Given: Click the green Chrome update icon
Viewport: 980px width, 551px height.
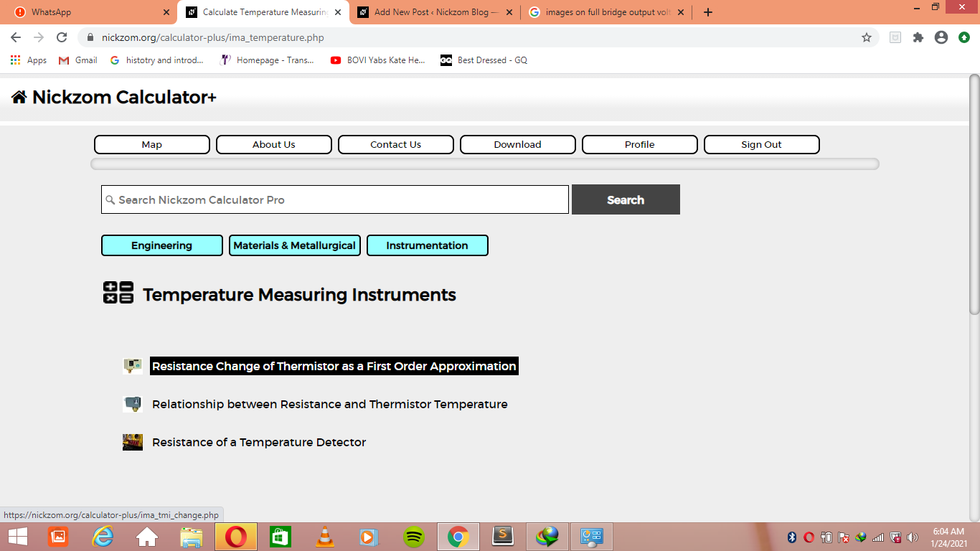Looking at the screenshot, I should click(964, 37).
